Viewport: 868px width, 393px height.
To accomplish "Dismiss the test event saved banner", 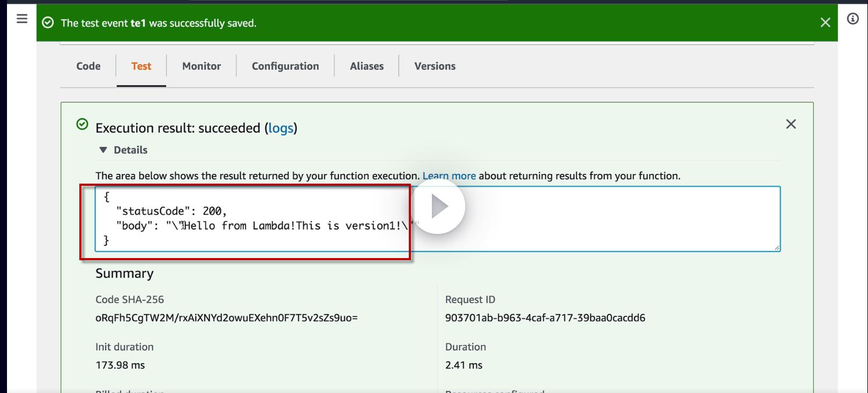I will click(825, 22).
